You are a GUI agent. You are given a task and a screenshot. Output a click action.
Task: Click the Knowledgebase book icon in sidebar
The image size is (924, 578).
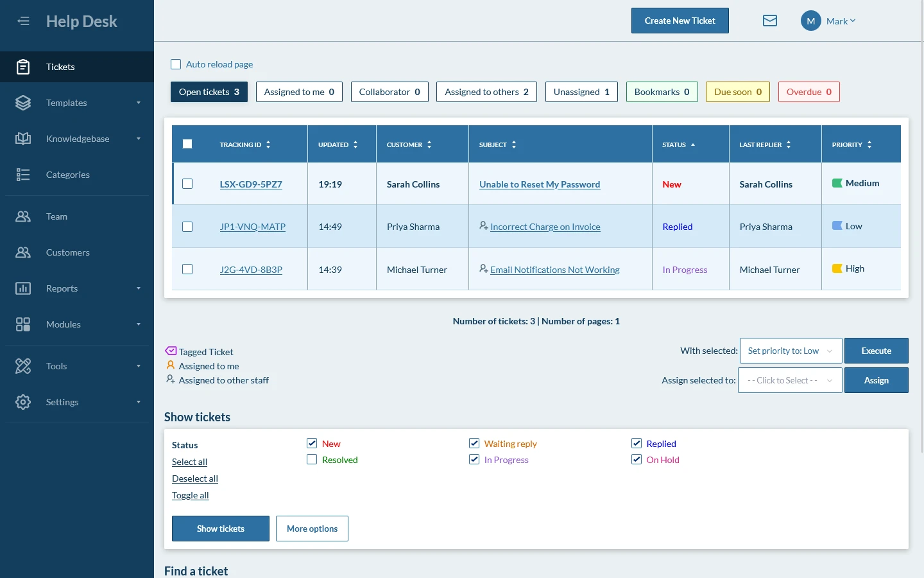(23, 139)
